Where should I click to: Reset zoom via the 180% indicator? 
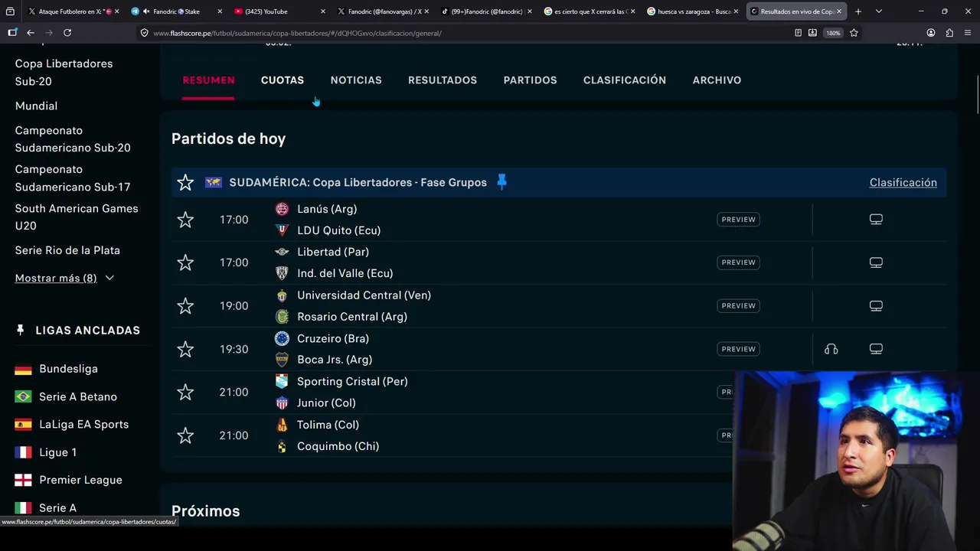(833, 33)
